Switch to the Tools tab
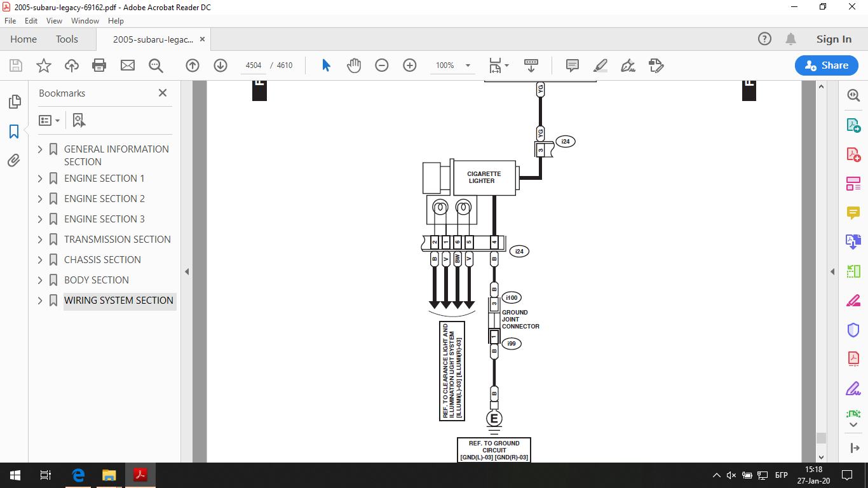 point(67,39)
